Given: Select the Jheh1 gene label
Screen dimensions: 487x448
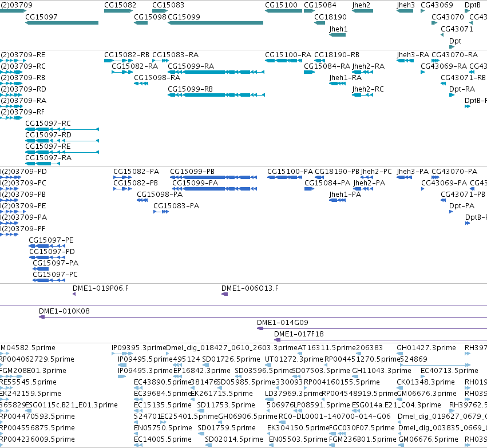Looking at the screenshot, I should 338,29.
